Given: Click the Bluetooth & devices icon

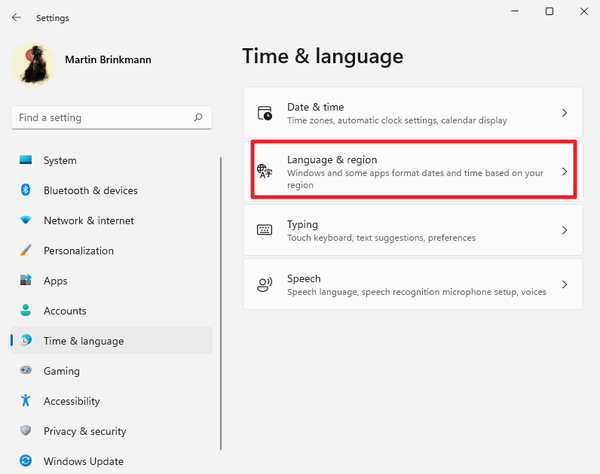Looking at the screenshot, I should pyautogui.click(x=25, y=191).
